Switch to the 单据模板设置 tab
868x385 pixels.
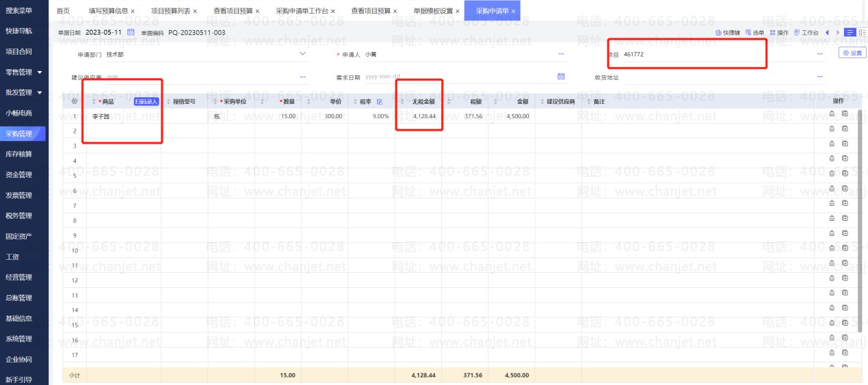(x=433, y=11)
